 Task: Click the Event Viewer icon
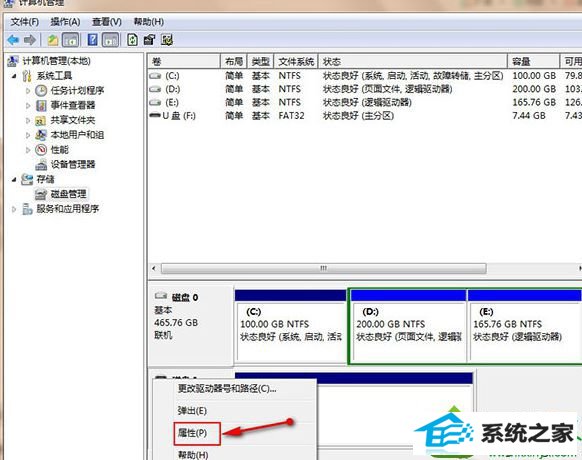(x=41, y=105)
